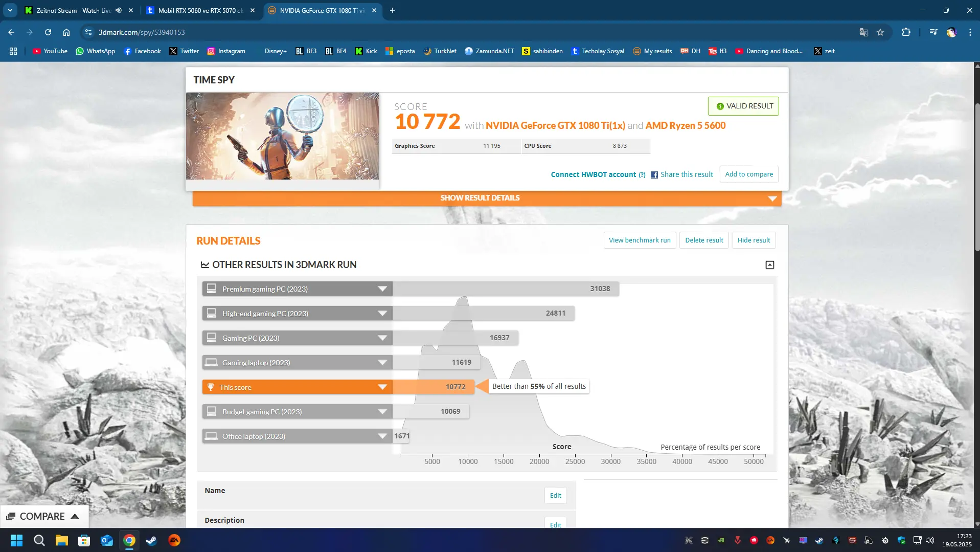Open the EA app from taskbar
The image size is (980, 552).
174,540
